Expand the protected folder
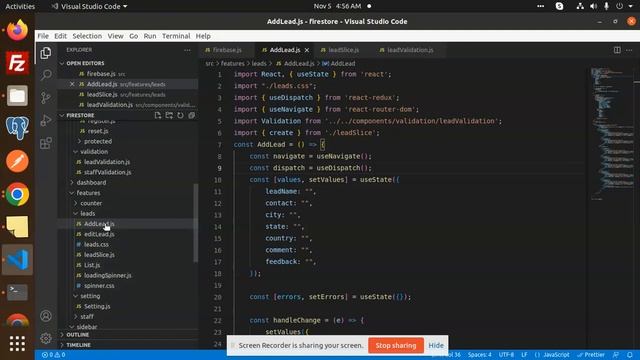640x360 pixels. pos(98,141)
